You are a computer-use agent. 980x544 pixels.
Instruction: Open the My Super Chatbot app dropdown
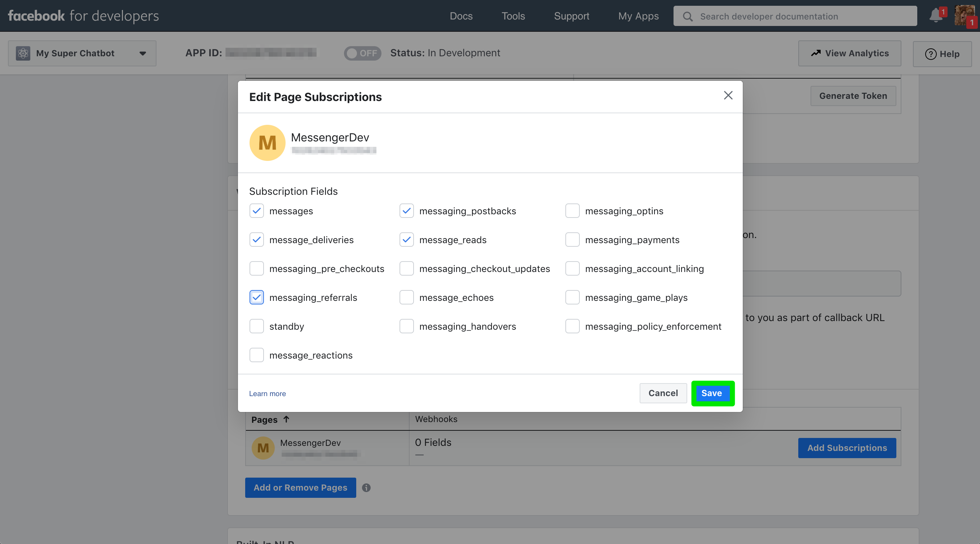[82, 53]
